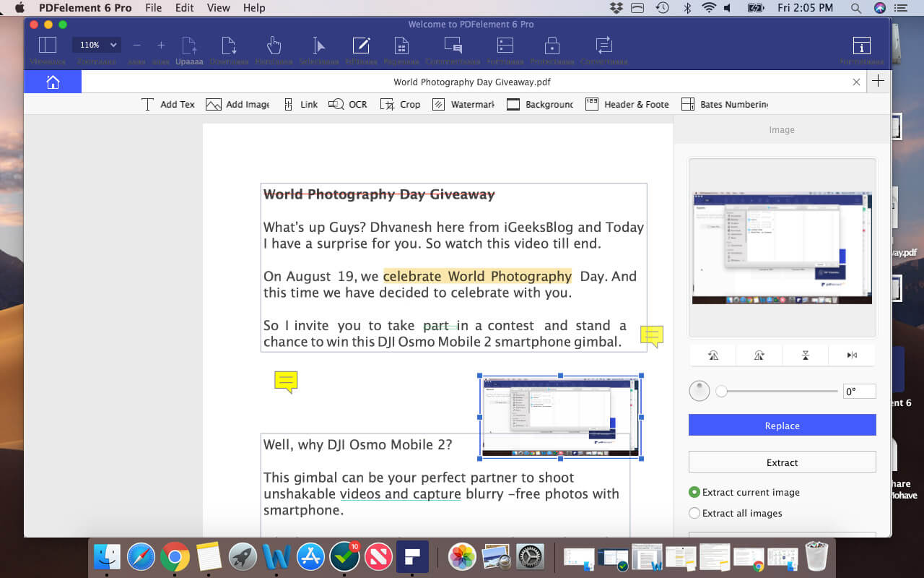
Task: Click the text "Well, why DJI Osmo Mobile 2?"
Action: point(358,444)
